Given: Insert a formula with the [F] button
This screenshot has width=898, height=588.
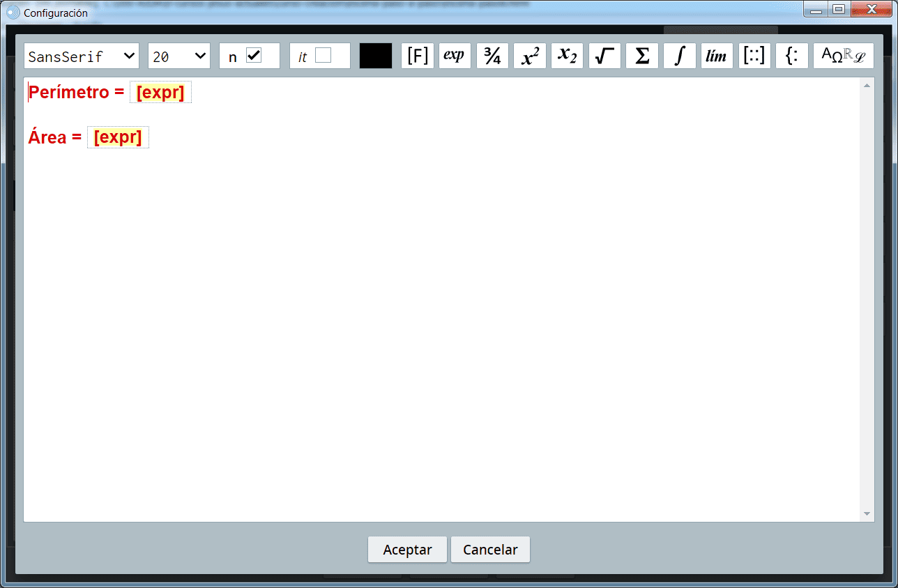Looking at the screenshot, I should (x=418, y=56).
